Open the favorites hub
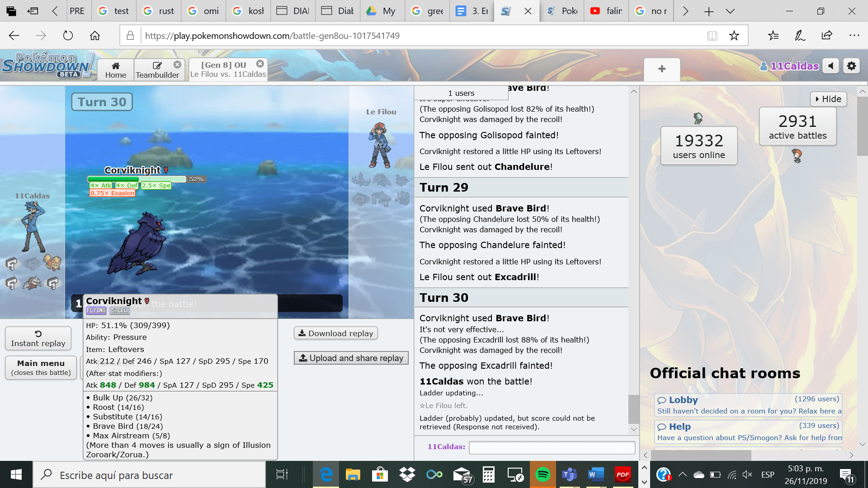This screenshot has height=488, width=868. pos(774,36)
